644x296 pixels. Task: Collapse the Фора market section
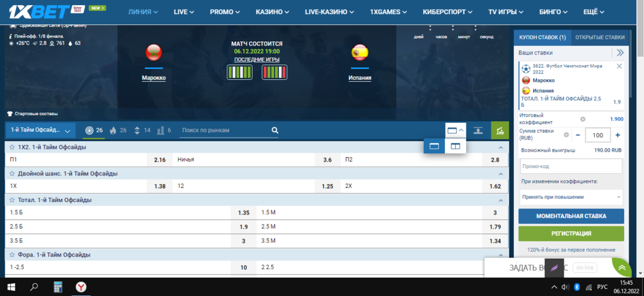(500, 255)
